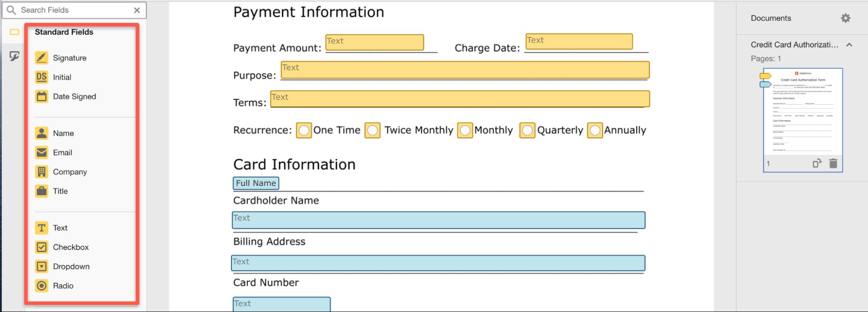Select the Signature field icon
This screenshot has width=868, height=312.
(42, 58)
